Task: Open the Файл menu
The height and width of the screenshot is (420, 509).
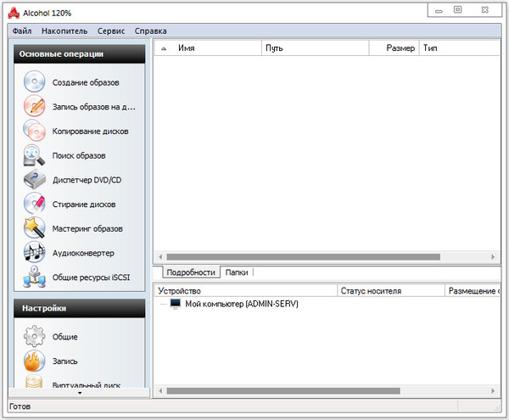Action: click(22, 31)
